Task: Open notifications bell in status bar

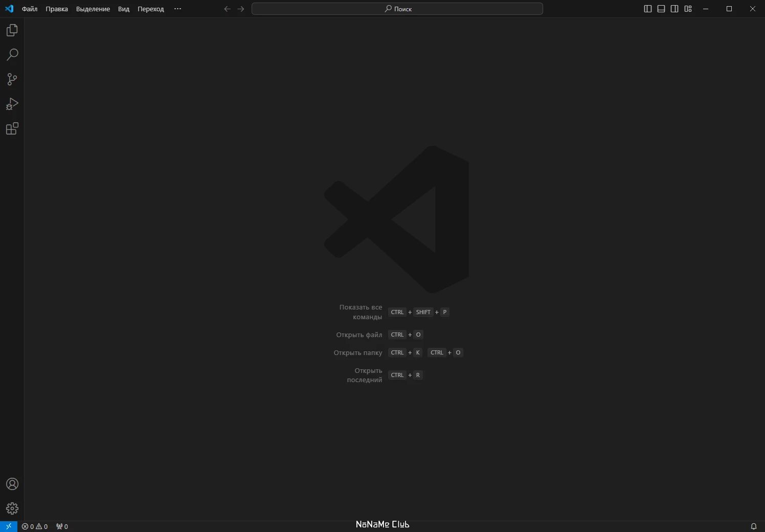Action: (x=753, y=526)
